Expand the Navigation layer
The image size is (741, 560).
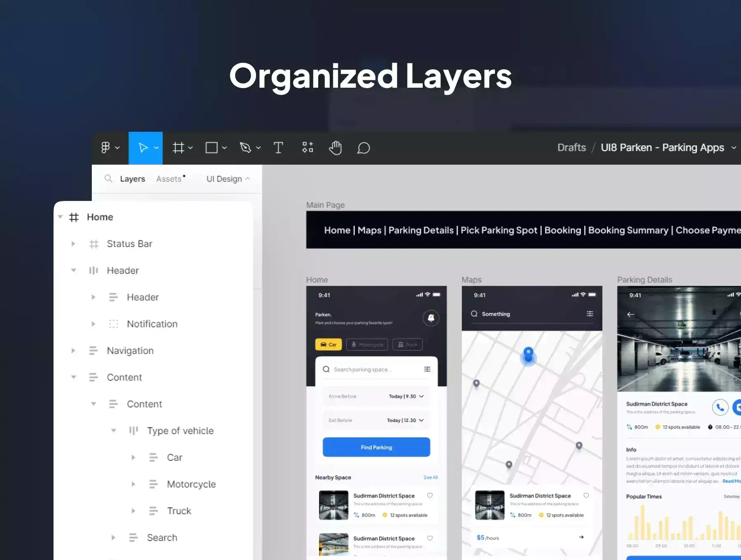pos(73,351)
